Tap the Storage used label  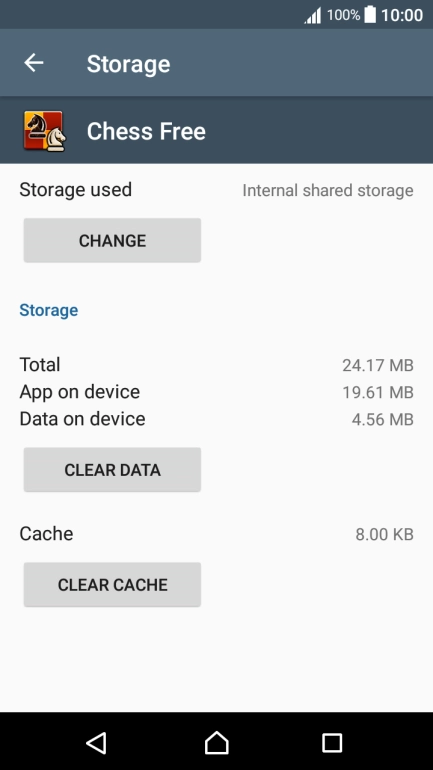coord(76,190)
